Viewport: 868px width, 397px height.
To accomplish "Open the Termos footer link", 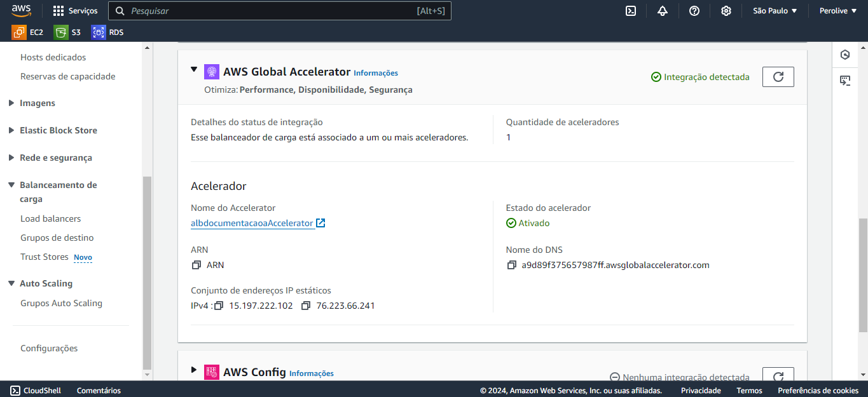I will click(749, 391).
